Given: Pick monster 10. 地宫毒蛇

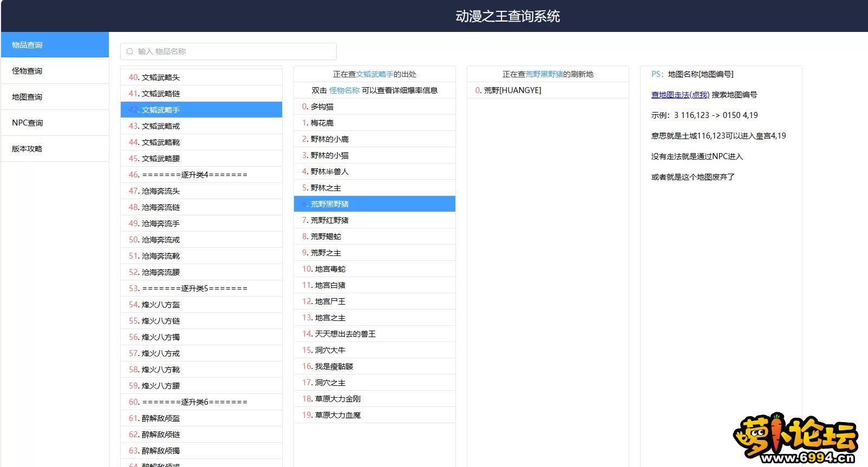Looking at the screenshot, I should click(375, 269).
